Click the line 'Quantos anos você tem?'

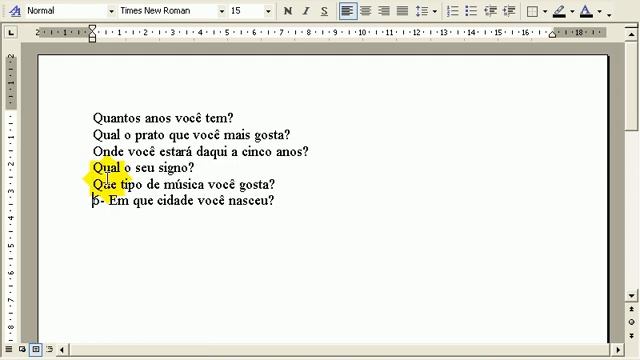163,118
